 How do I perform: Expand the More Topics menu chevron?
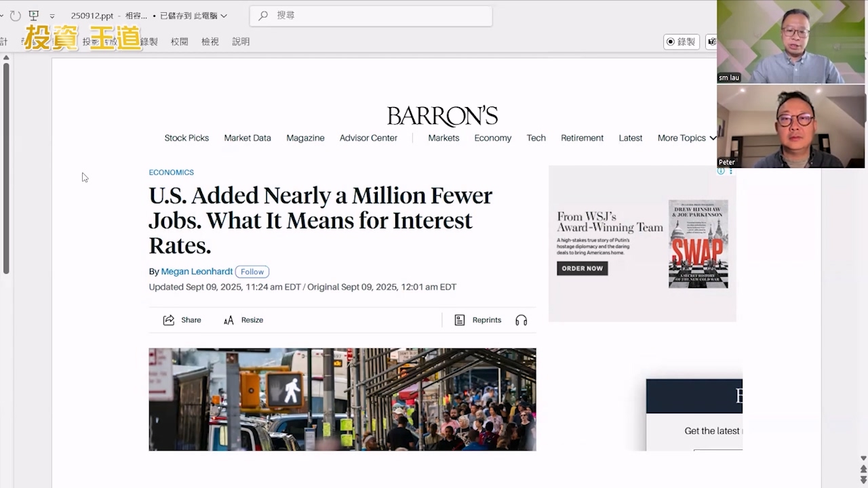[713, 138]
